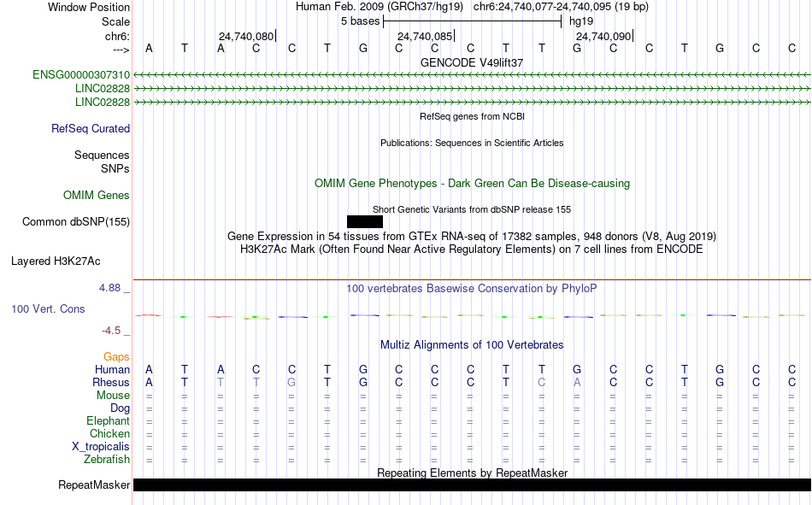Viewport: 812px width, 505px height.
Task: Click the Layered H3K27Ac track label
Action: 56,261
